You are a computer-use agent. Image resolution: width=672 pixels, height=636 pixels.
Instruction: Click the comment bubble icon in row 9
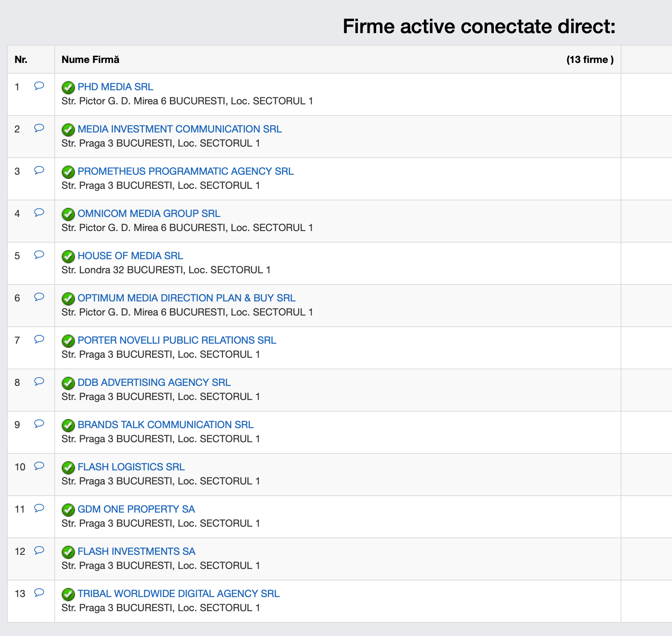tap(39, 424)
